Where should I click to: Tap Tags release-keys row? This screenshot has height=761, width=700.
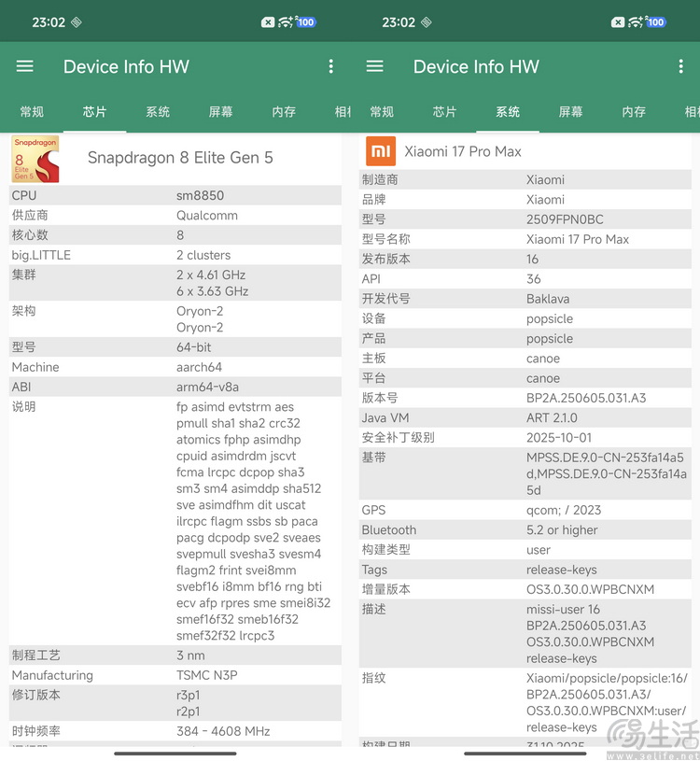click(525, 571)
